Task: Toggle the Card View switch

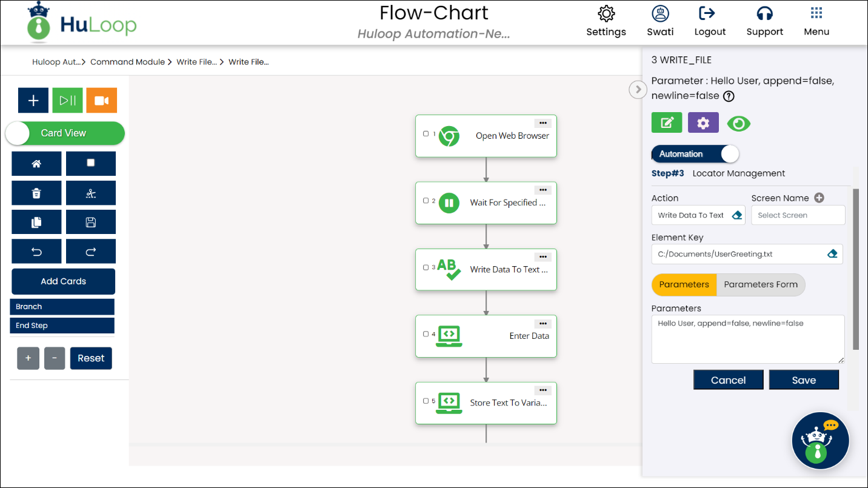Action: tap(64, 133)
